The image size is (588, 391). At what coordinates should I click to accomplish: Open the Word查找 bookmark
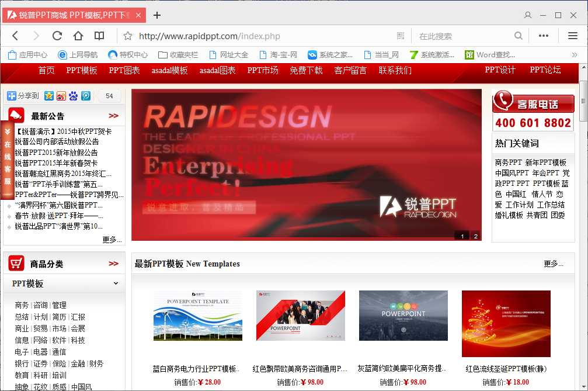click(490, 55)
